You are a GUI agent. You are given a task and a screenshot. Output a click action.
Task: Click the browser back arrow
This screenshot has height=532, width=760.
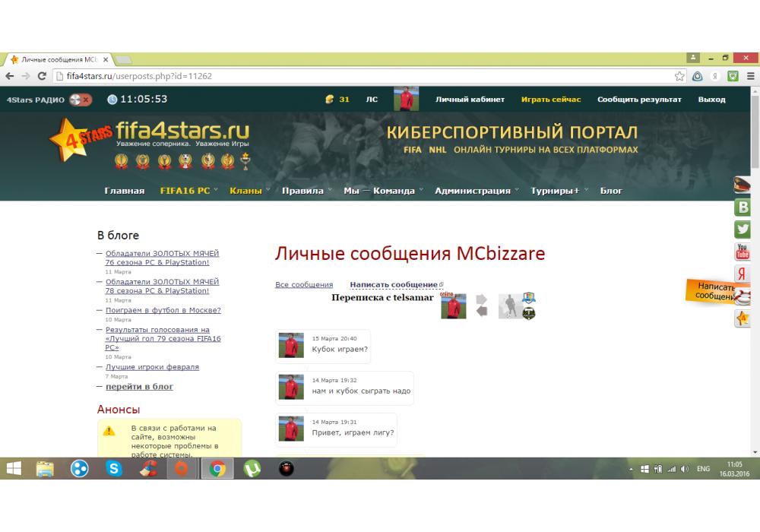(x=10, y=76)
